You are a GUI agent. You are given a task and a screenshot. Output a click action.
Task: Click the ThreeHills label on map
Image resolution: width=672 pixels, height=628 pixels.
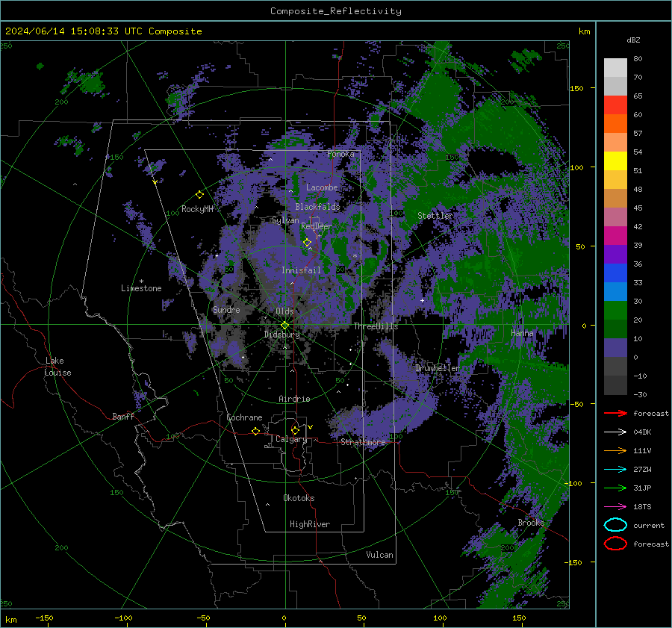click(x=376, y=326)
